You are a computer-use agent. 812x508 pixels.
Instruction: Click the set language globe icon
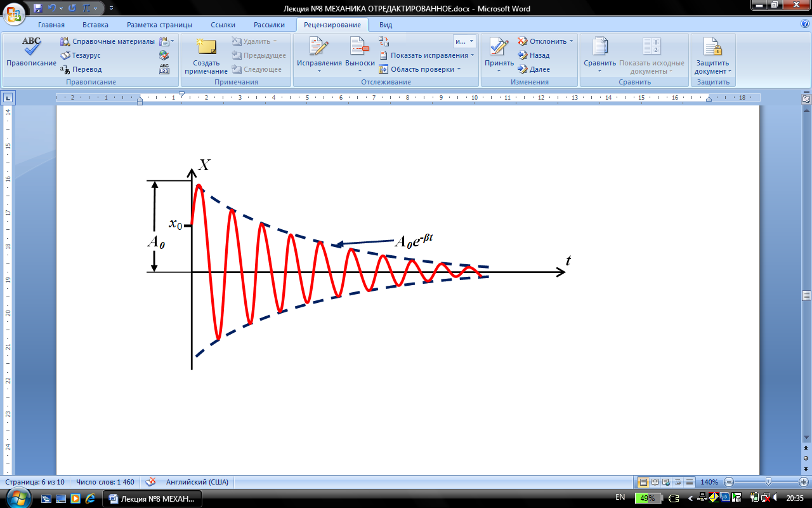pos(164,55)
